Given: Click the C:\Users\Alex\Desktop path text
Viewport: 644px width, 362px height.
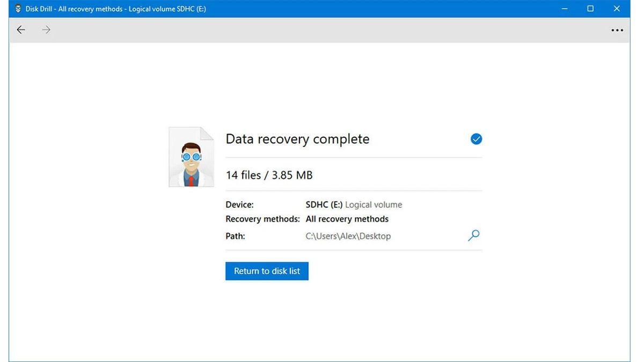Looking at the screenshot, I should coord(348,236).
